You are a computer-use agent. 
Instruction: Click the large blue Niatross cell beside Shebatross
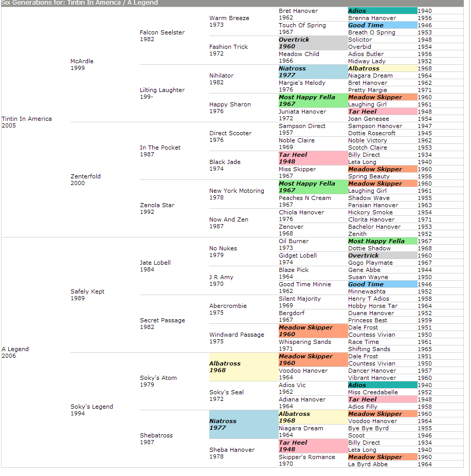click(243, 424)
